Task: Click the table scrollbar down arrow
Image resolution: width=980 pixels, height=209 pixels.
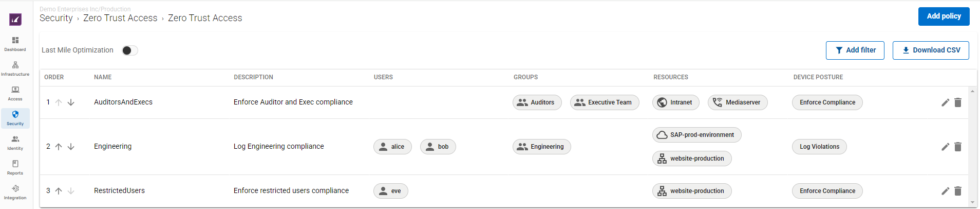Action: (972, 203)
